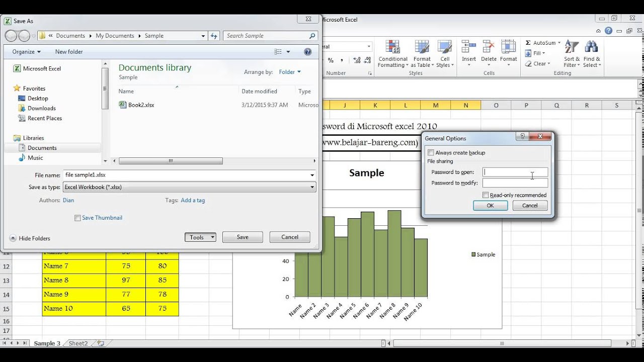Click Increase Decimal in Number group

[x=357, y=60]
